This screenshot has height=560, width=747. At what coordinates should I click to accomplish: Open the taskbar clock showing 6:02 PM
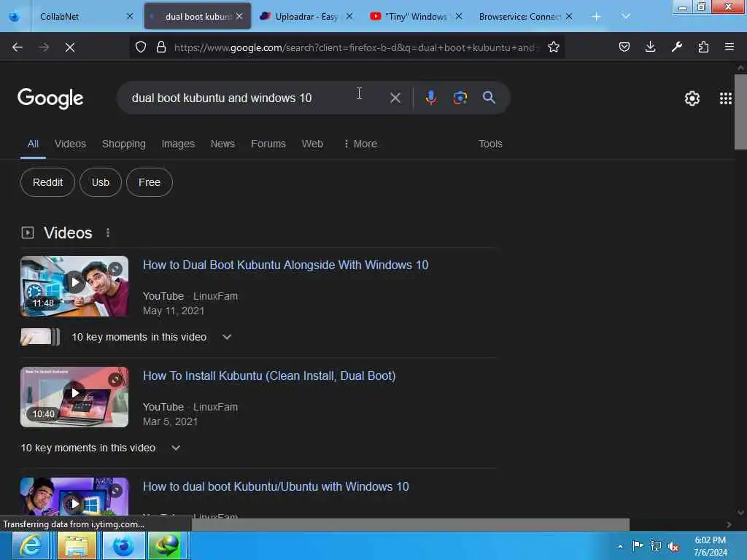(x=711, y=546)
